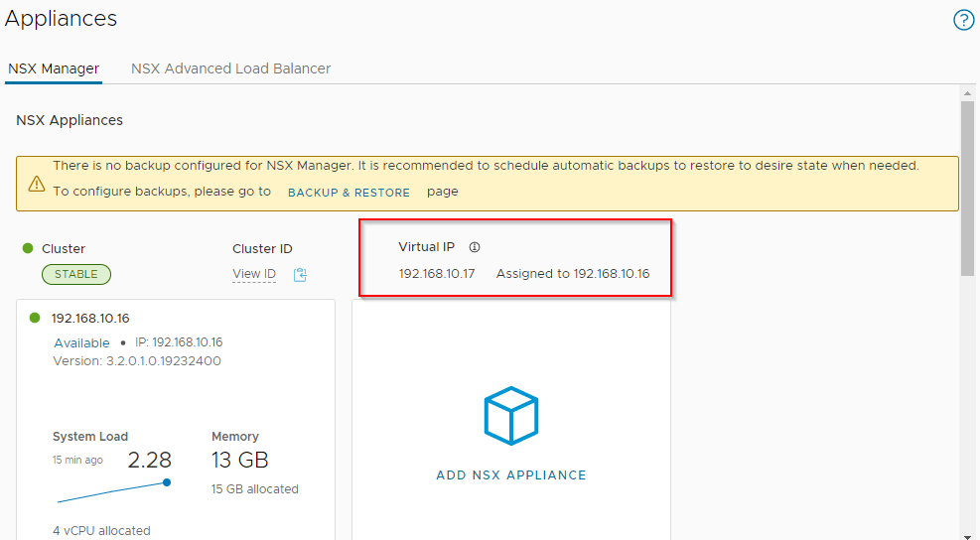Viewport: 980px width, 540px height.
Task: Open the help question mark icon
Action: (x=963, y=20)
